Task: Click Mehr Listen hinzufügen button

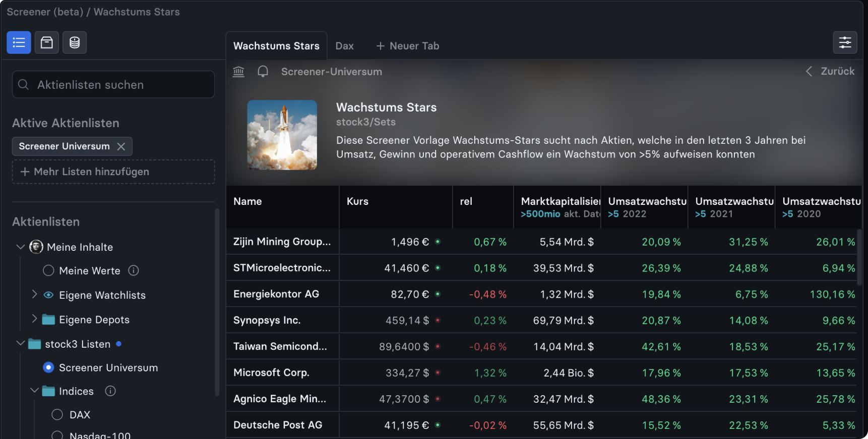Action: tap(113, 172)
